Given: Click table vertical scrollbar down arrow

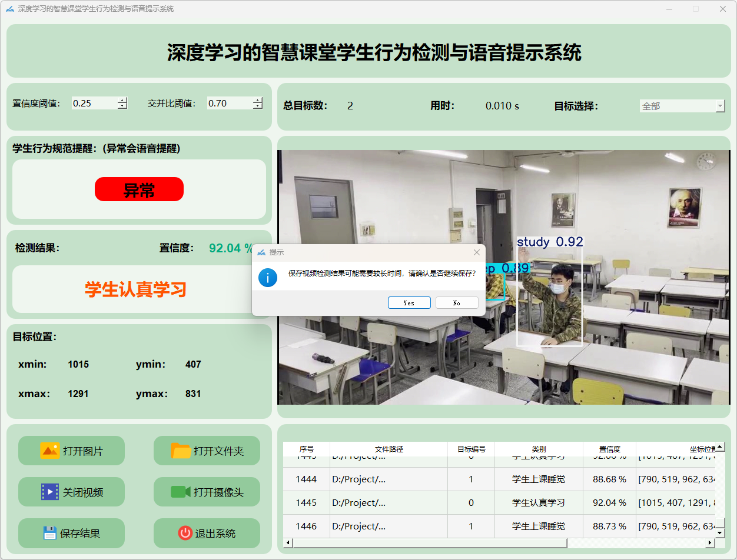Looking at the screenshot, I should tap(719, 532).
